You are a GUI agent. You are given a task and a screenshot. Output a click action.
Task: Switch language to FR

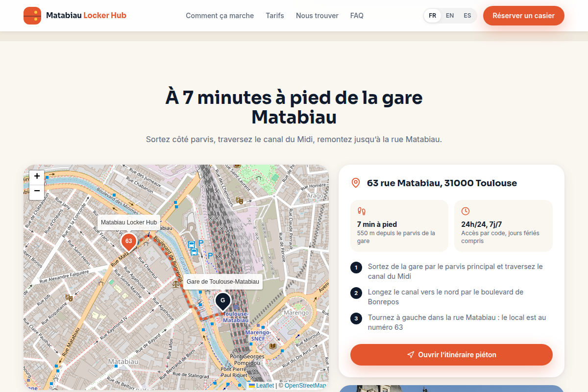(432, 16)
